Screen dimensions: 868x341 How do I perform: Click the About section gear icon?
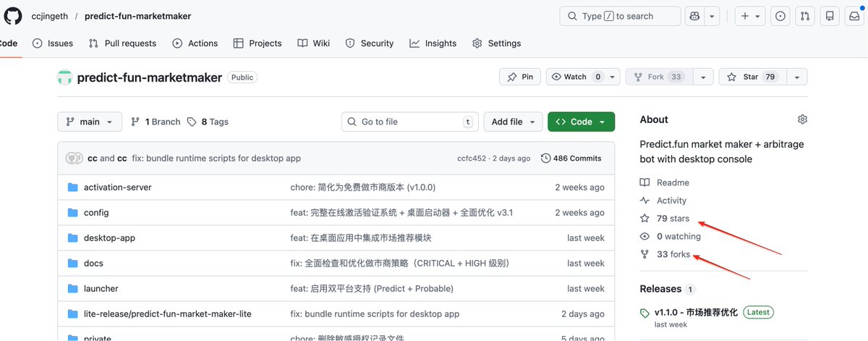click(x=802, y=119)
